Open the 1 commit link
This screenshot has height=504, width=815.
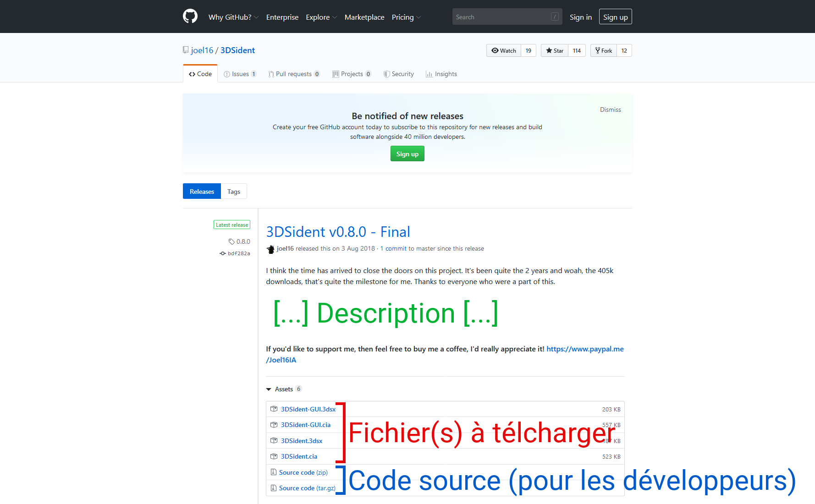tap(393, 248)
